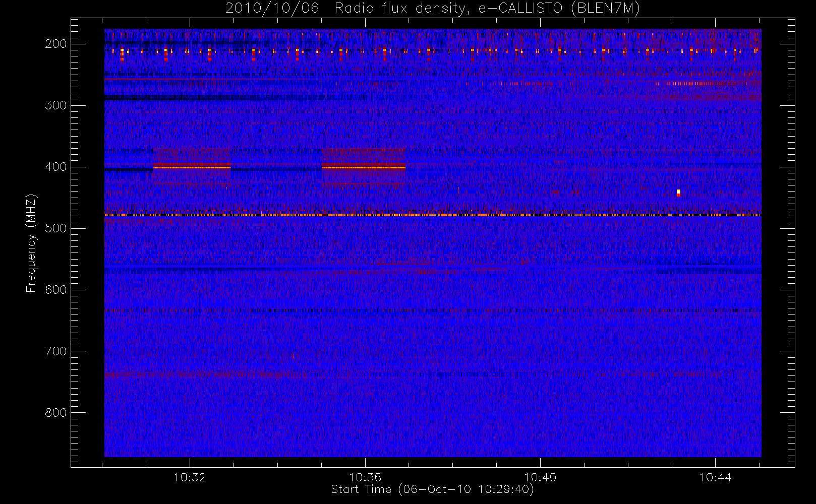Viewport: 816px width, 504px height.
Task: Click the 'Frequency (MHZ)' axis label
Action: point(31,243)
